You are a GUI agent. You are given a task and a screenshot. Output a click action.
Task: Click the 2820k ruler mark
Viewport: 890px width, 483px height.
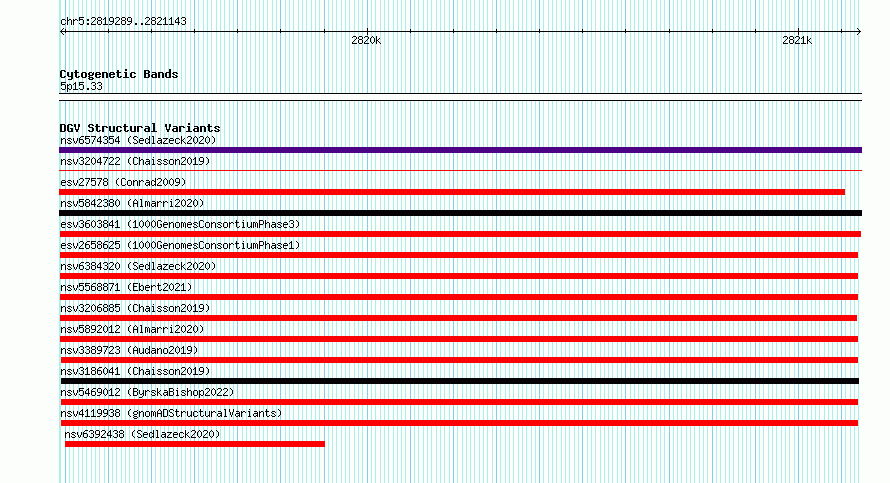[366, 40]
